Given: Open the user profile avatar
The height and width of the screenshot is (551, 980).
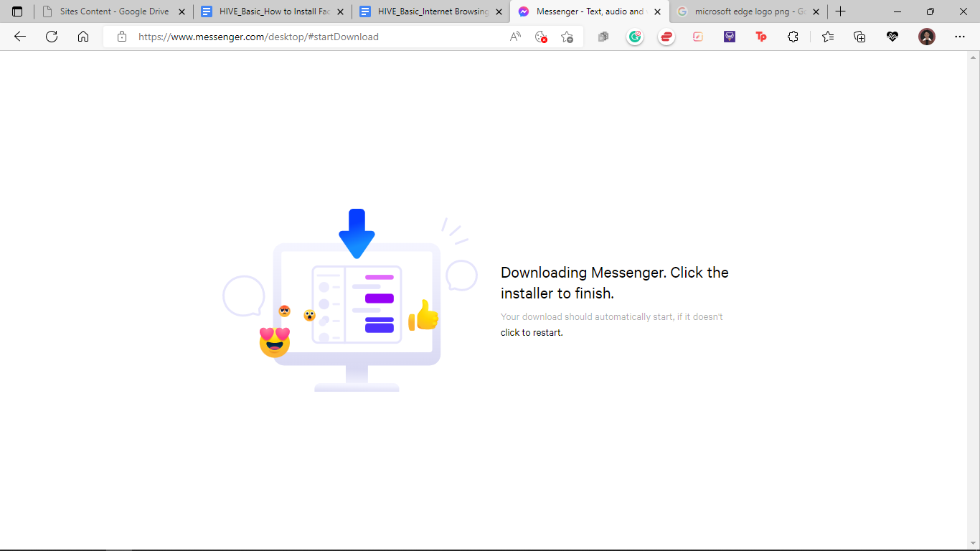Looking at the screenshot, I should coord(927,37).
